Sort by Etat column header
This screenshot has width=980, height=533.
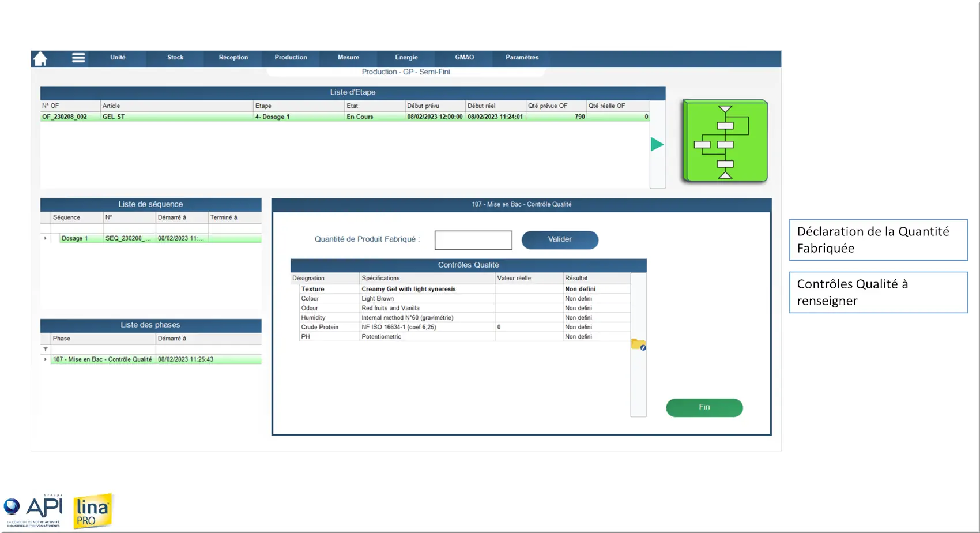[375, 106]
